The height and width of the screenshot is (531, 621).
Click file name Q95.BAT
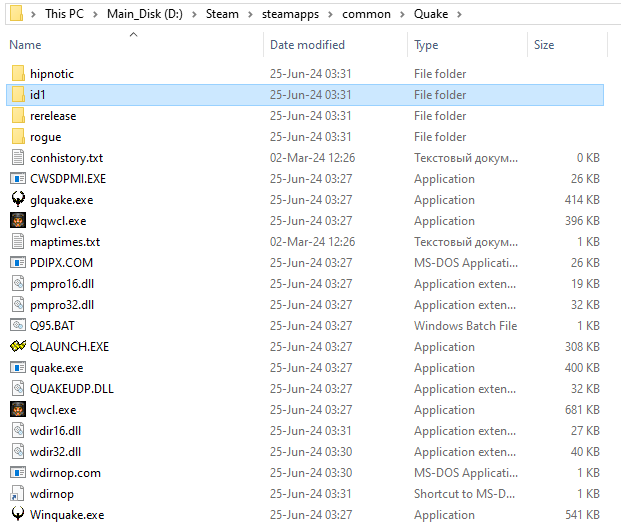(x=52, y=326)
